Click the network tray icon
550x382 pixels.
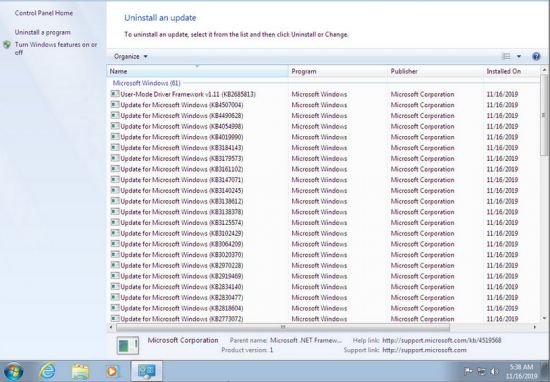point(482,371)
